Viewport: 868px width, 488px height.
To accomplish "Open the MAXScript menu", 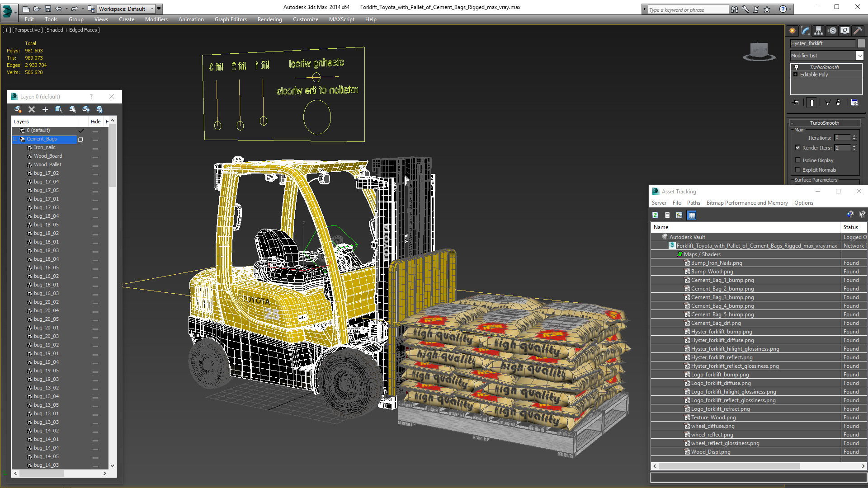I will point(341,19).
